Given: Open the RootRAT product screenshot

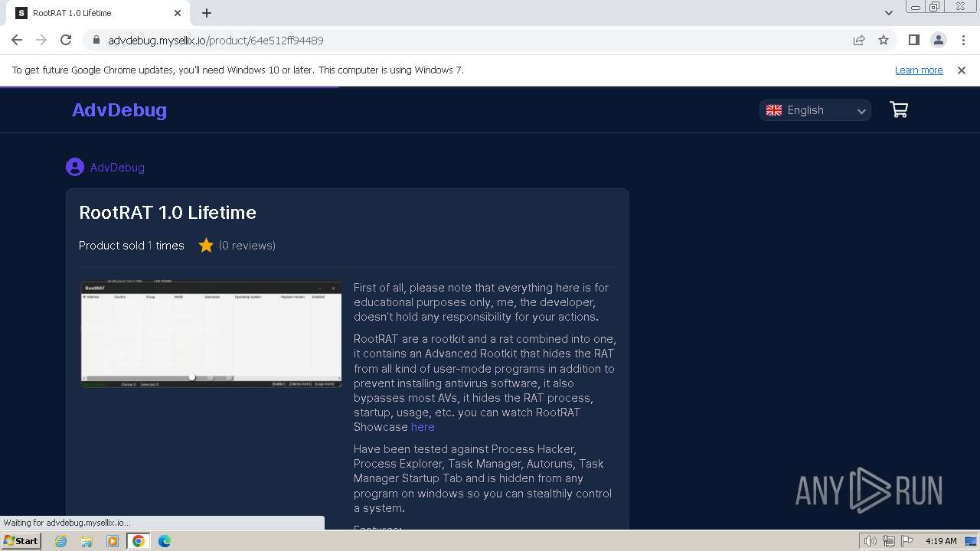Looking at the screenshot, I should click(x=211, y=334).
